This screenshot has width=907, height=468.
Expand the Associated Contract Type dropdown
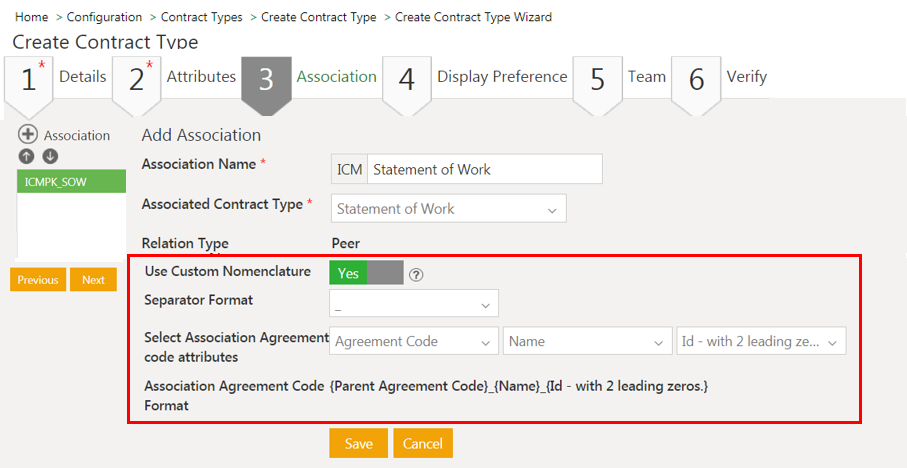449,209
